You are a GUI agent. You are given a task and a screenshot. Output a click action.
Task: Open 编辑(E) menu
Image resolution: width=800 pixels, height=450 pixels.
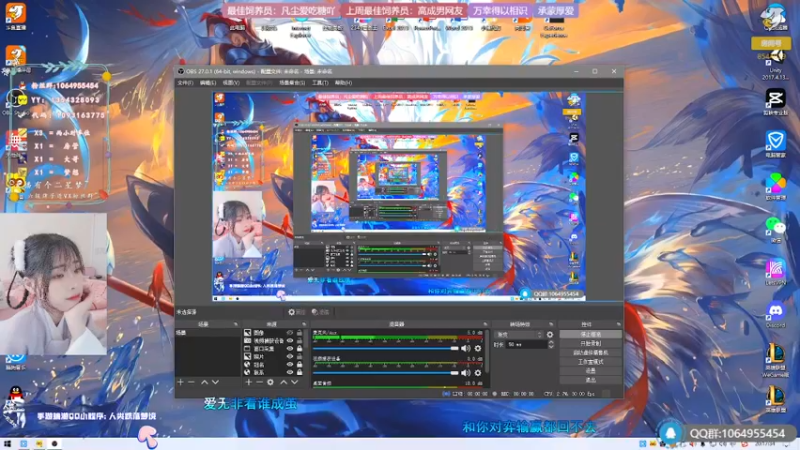(x=208, y=83)
